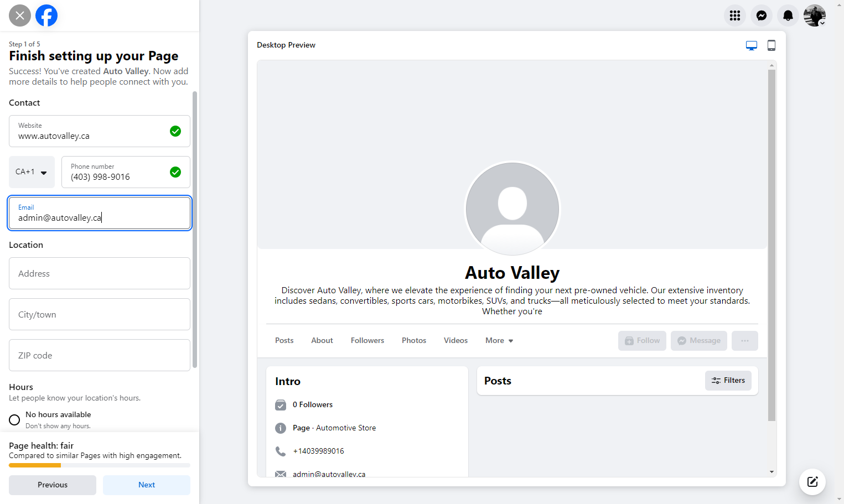Click the left panel scrollbar
This screenshot has width=844, height=504.
pos(195,230)
